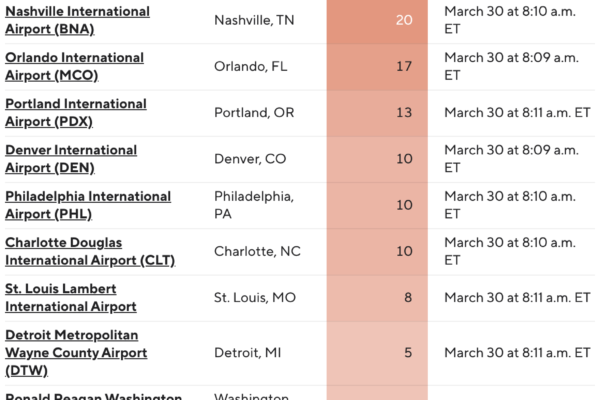Click the wait time cell showing 20
The image size is (600, 400).
tap(377, 20)
